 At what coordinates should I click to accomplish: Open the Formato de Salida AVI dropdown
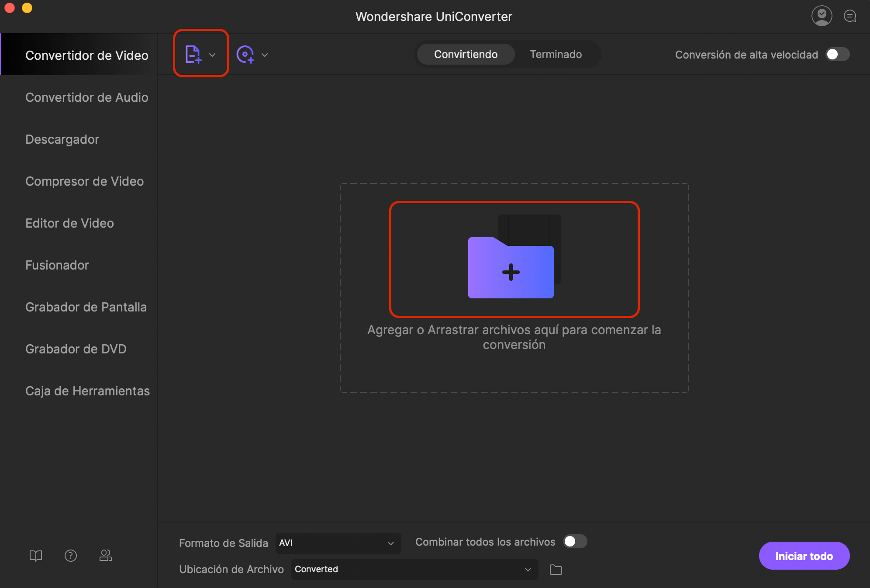point(338,543)
